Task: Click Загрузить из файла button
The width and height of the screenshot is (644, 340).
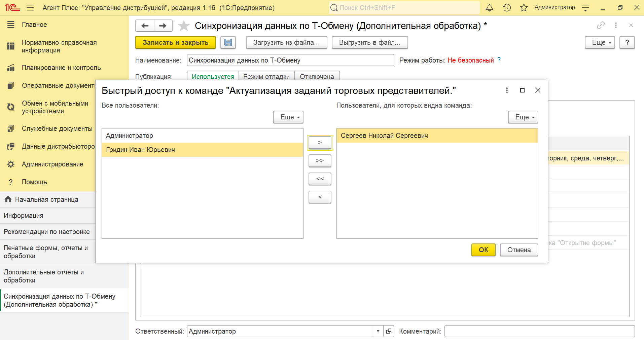Action: (x=286, y=42)
